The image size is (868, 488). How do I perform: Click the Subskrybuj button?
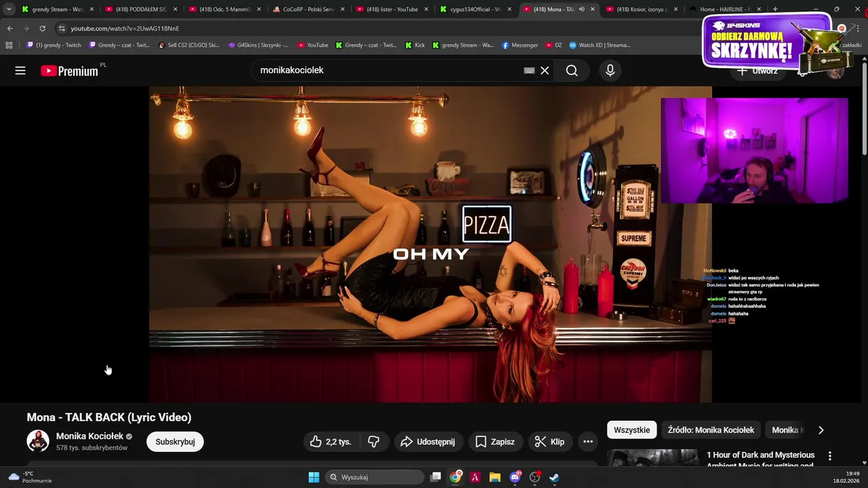175,442
